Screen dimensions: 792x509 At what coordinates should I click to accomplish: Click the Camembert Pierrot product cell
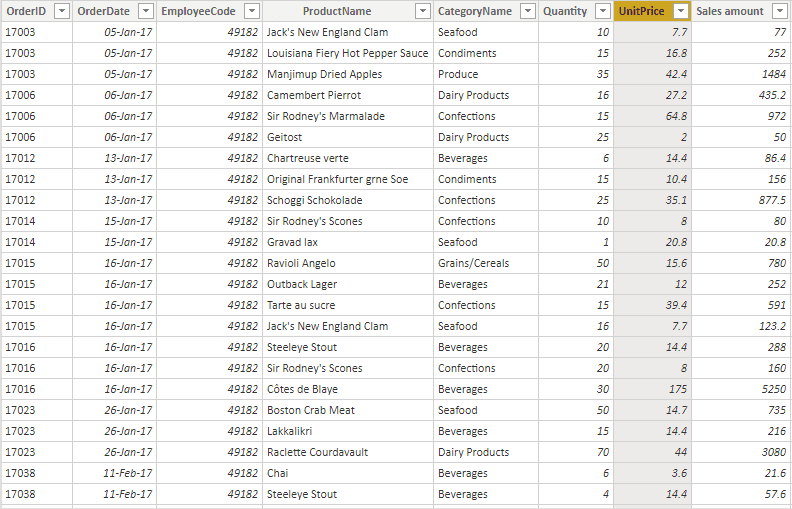coord(314,95)
